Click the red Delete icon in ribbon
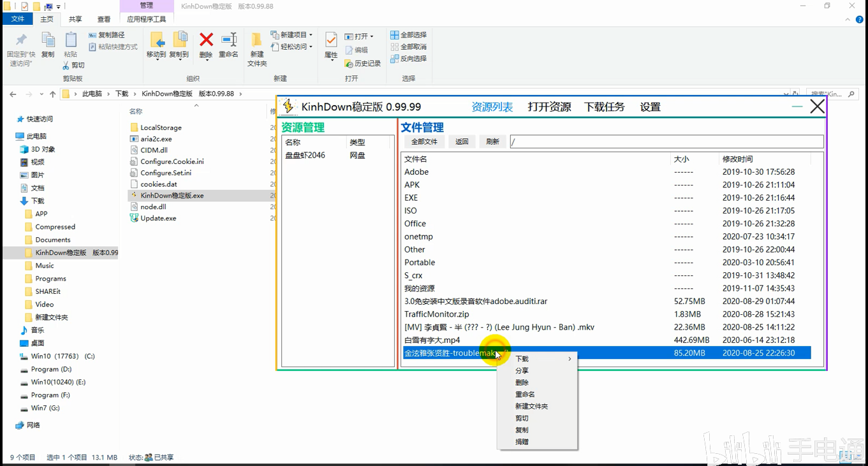This screenshot has height=466, width=868. 206,40
